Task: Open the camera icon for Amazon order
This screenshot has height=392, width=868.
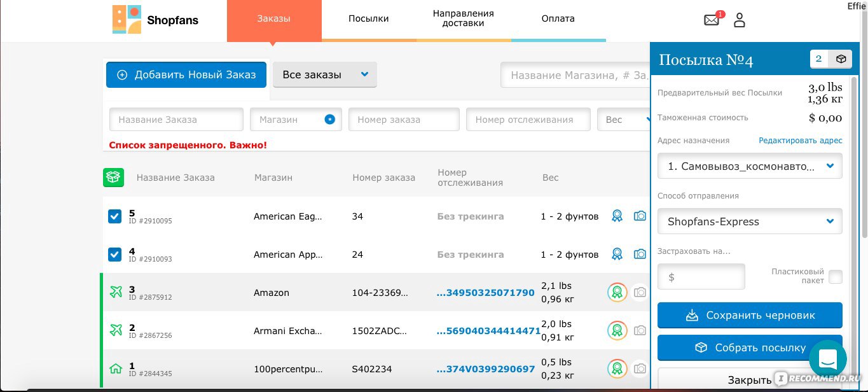Action: point(640,293)
